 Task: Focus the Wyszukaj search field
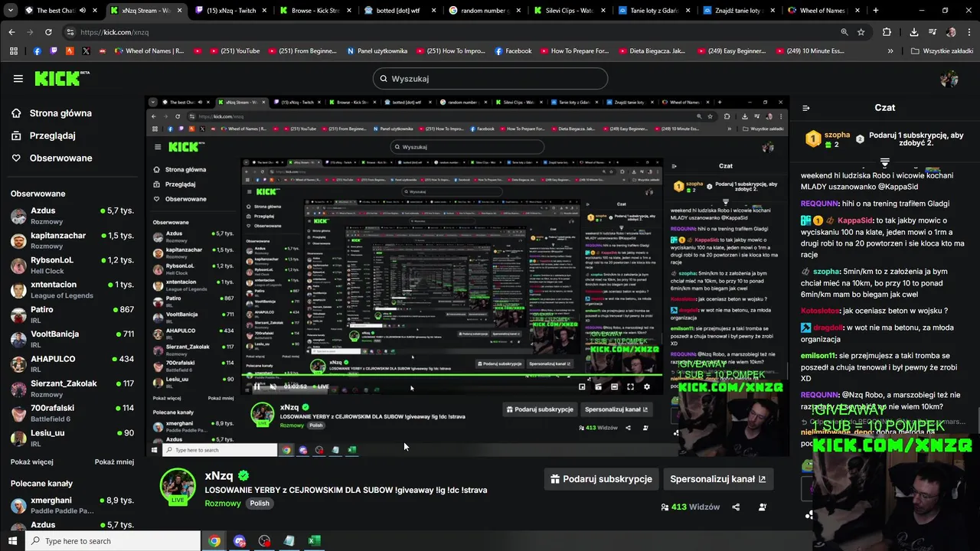point(490,78)
